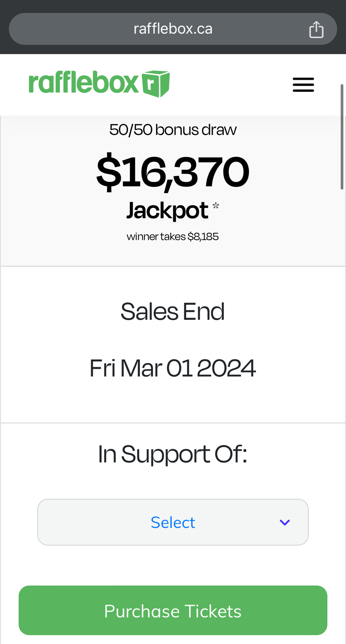This screenshot has width=346, height=644.
Task: Click the '50/50 bonus draw' heading
Action: point(173,130)
